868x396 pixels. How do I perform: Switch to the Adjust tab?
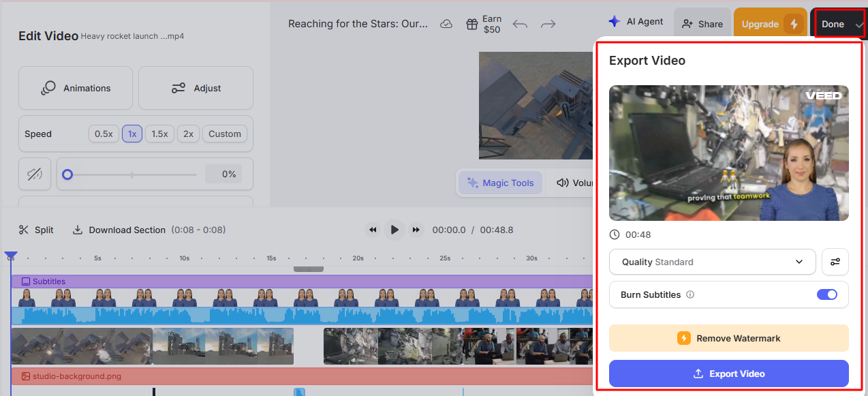click(x=196, y=88)
